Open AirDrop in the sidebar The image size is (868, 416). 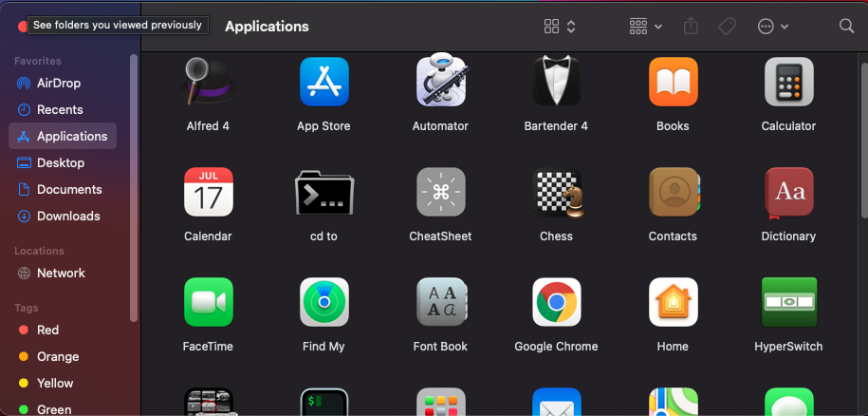pos(63,83)
